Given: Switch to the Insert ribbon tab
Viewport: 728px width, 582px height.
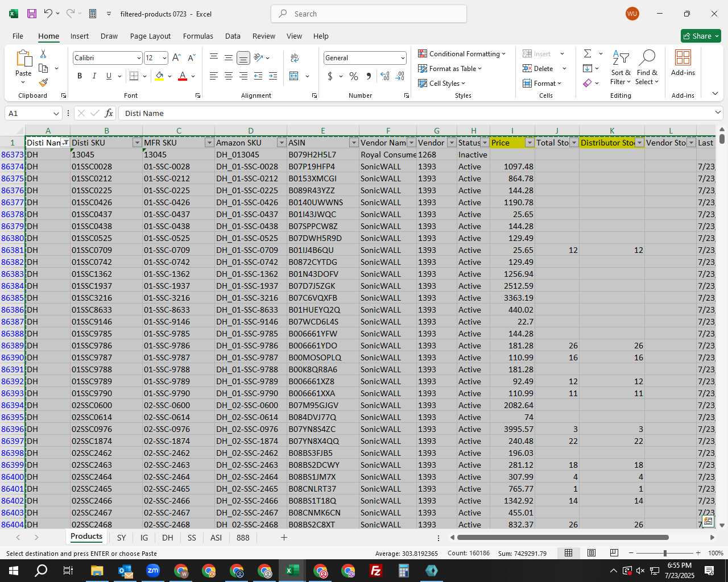Looking at the screenshot, I should coord(80,36).
